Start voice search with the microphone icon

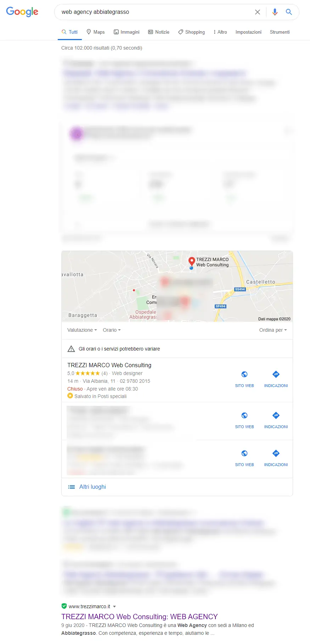tap(275, 12)
